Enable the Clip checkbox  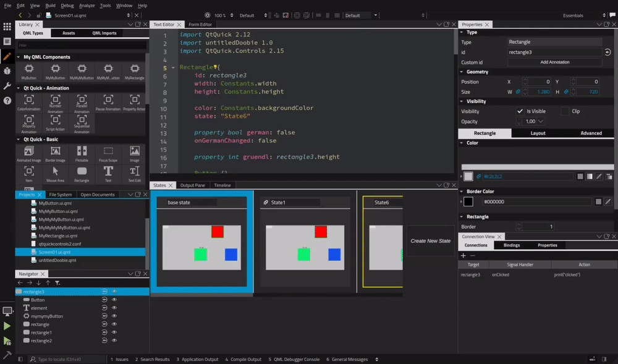(565, 111)
